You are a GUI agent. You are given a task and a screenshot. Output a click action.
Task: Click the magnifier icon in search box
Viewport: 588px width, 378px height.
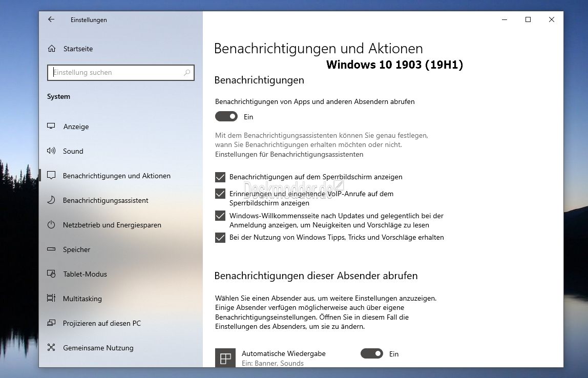[x=187, y=72]
